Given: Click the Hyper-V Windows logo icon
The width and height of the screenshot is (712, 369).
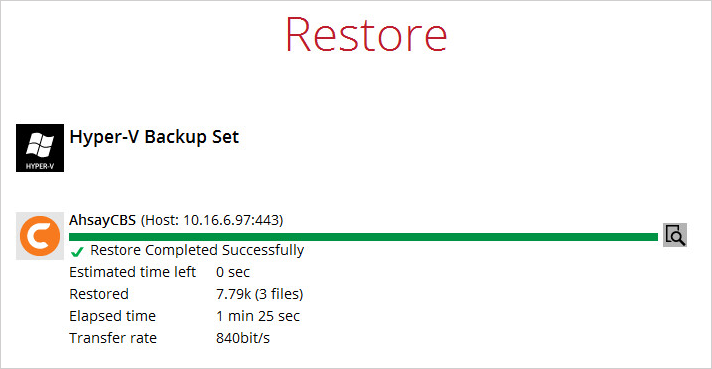Looking at the screenshot, I should pyautogui.click(x=40, y=148).
